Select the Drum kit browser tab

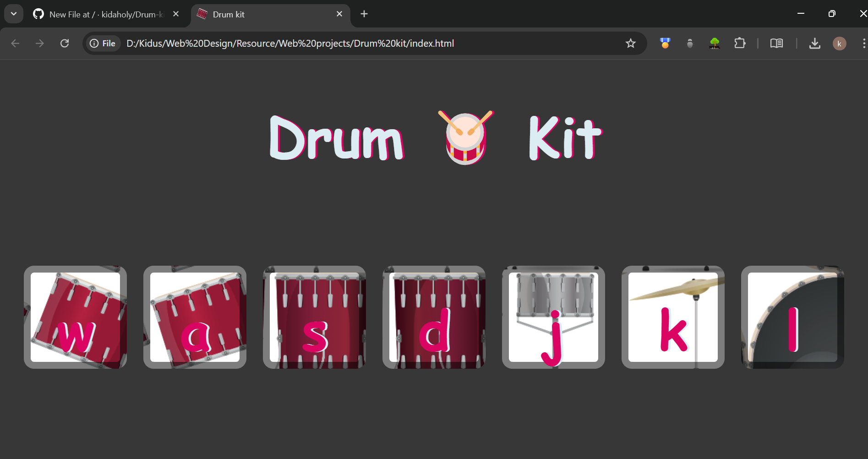[266, 14]
